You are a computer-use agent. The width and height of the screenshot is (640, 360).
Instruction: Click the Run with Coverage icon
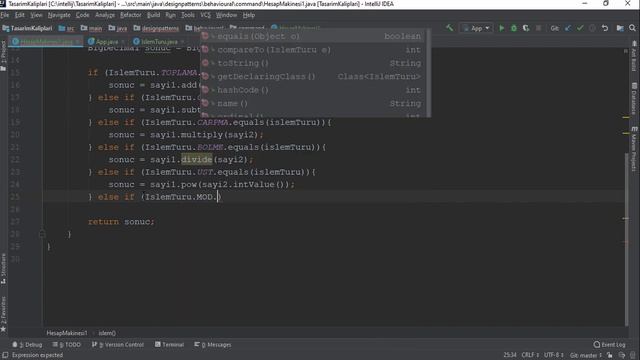pos(526,28)
